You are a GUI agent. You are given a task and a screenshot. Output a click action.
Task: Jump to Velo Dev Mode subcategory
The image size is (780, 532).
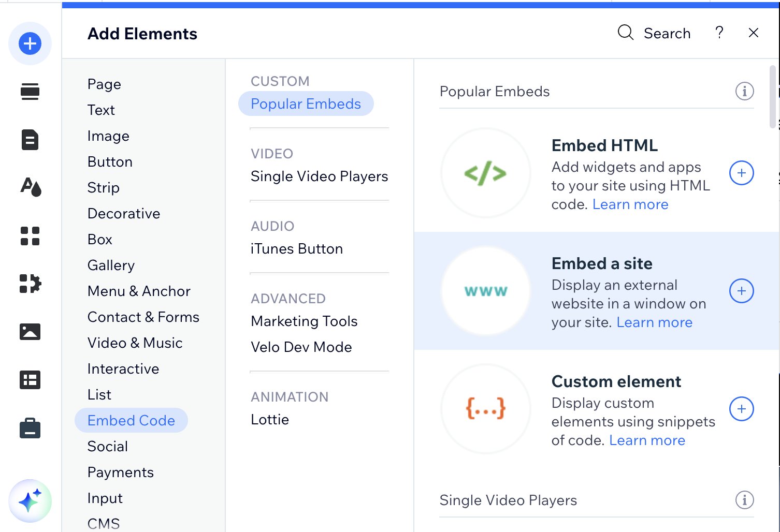click(x=301, y=347)
